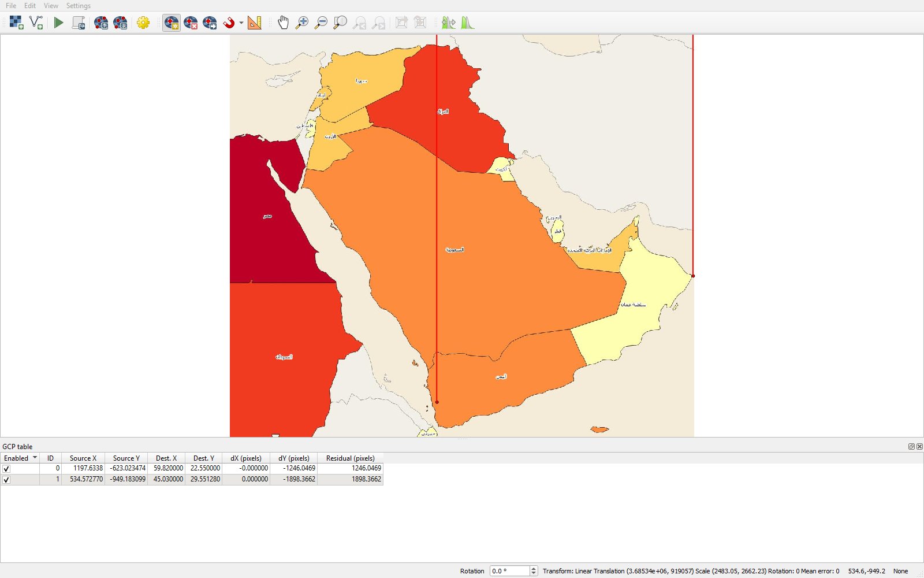Image resolution: width=924 pixels, height=578 pixels.
Task: Click the Load GCP Points icon
Action: (x=101, y=23)
